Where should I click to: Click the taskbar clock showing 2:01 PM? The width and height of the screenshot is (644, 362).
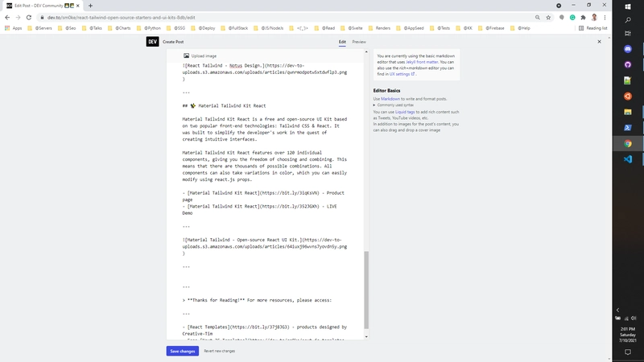tap(628, 335)
